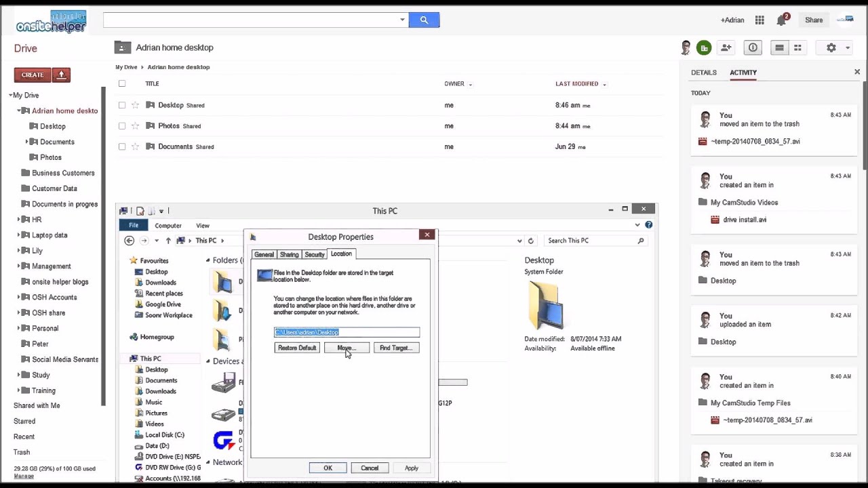Click OK in Desktop Properties
The image size is (868, 488).
pos(328,468)
